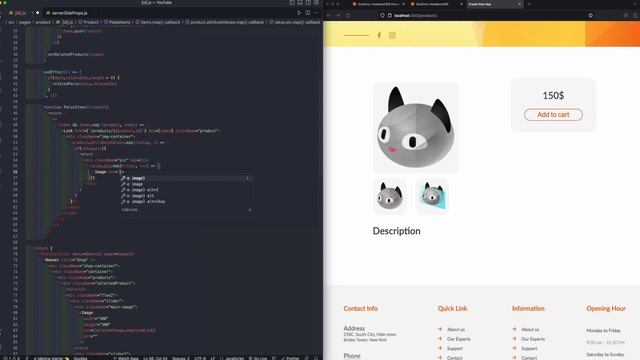Viewport: 640px width, 360px height.
Task: Click the Instagram icon on the site header
Action: coord(392,36)
